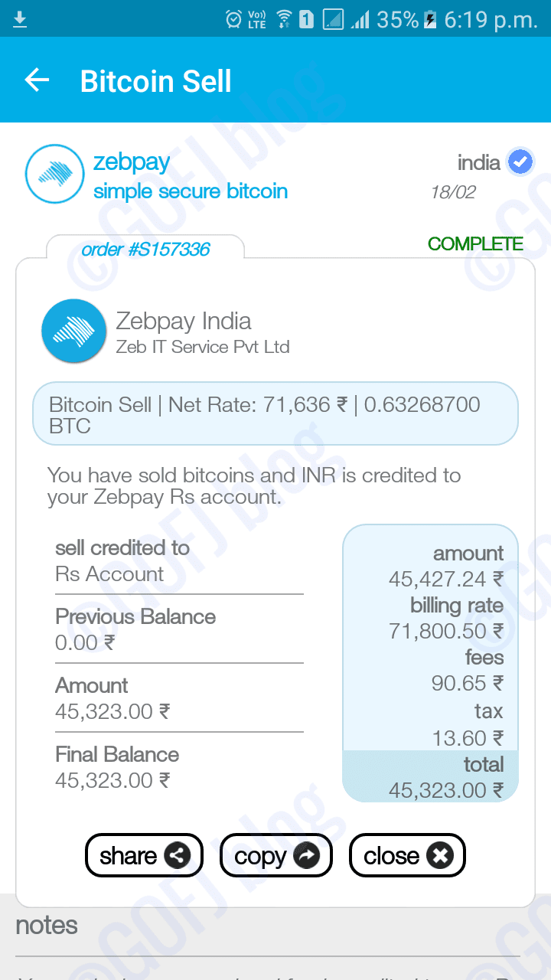This screenshot has width=551, height=980.
Task: Tap the notes section heading
Action: [x=47, y=925]
